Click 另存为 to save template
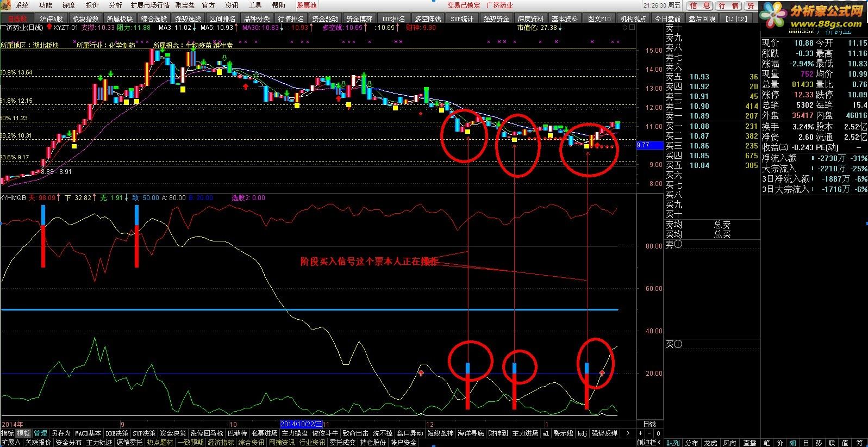The width and height of the screenshot is (868, 447). [61, 433]
